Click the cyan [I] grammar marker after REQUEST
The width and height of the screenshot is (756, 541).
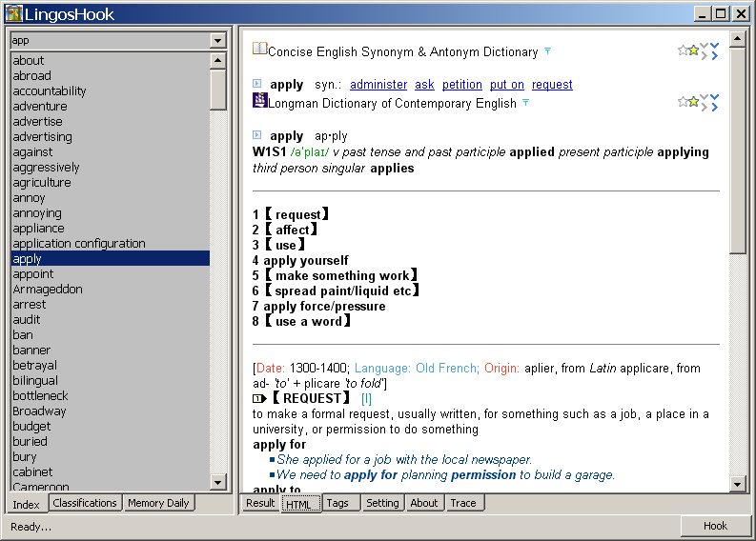pos(366,399)
